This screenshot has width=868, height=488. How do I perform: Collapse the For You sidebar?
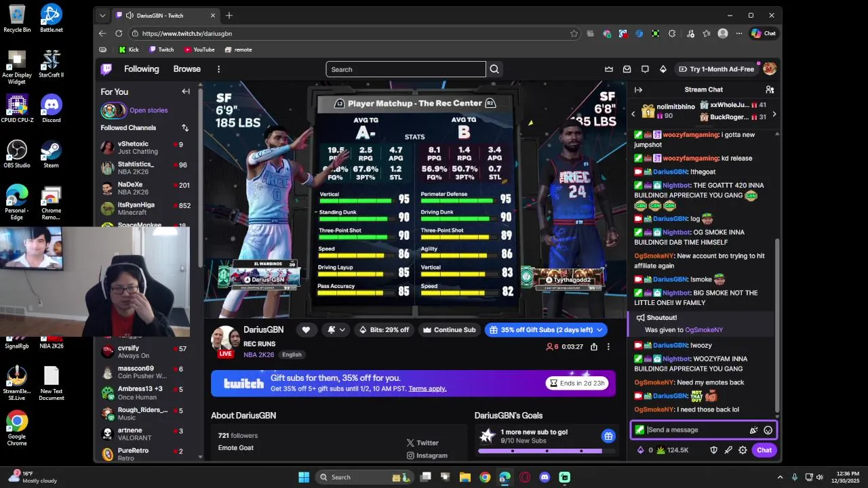click(186, 91)
